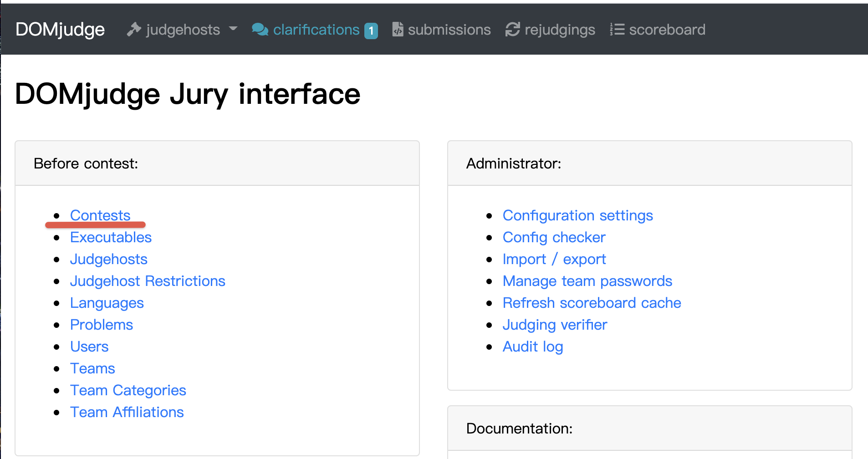Open the Executables page

tap(111, 237)
